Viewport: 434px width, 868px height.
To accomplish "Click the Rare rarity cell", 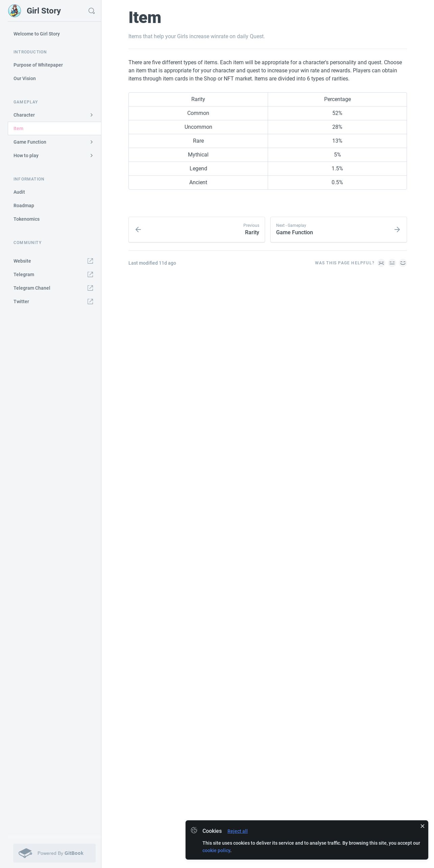I will 198,141.
